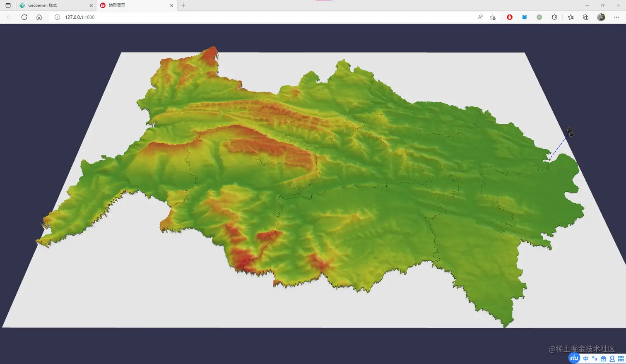Click the Baidu 'du' input method logo
This screenshot has width=626, height=364.
[x=574, y=358]
